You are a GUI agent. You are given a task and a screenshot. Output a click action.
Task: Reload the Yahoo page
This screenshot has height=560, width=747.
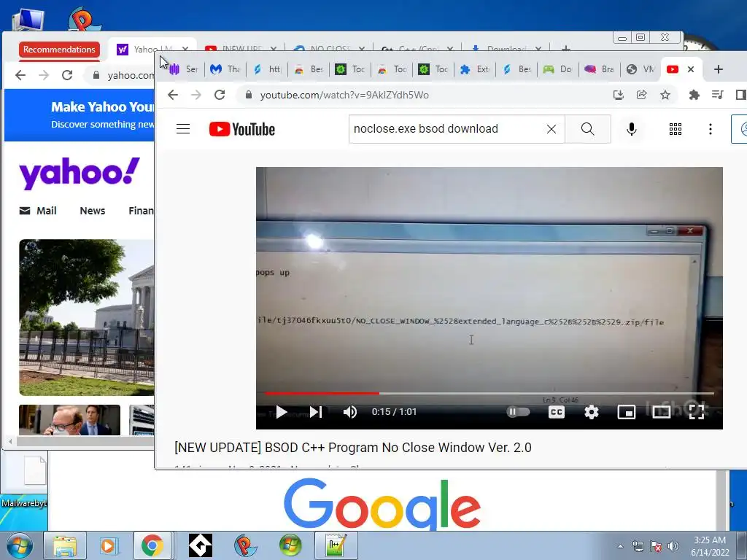(x=67, y=75)
